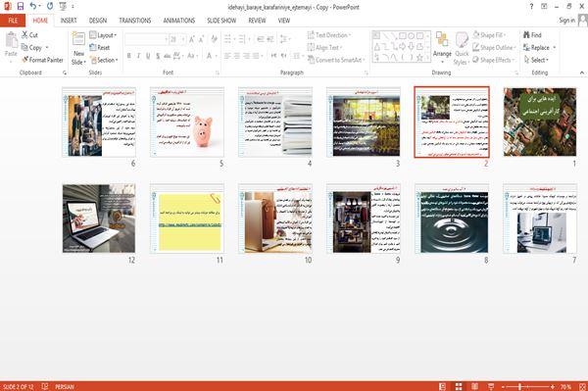Open the FILE tab
Screen dimensions: 588x391
13,21
